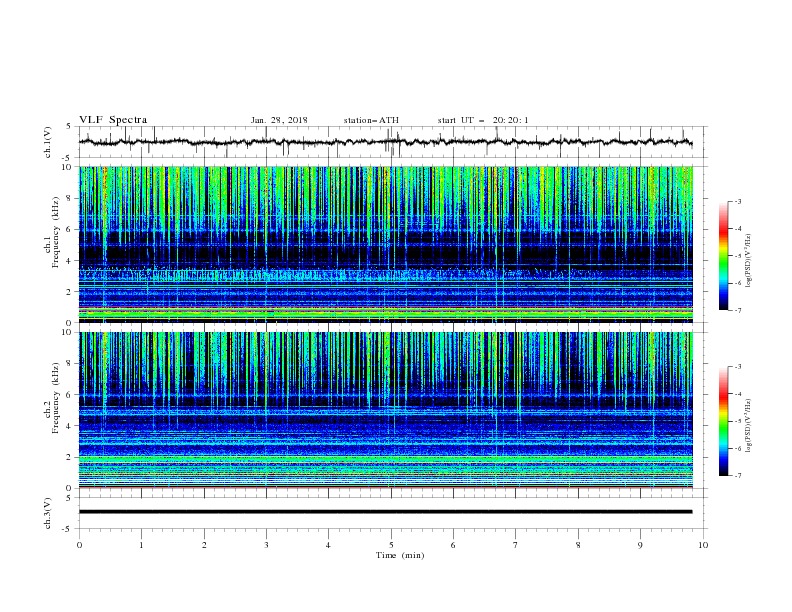The image size is (792, 612).
Task: Click time axis tick label "4"
Action: (328, 545)
